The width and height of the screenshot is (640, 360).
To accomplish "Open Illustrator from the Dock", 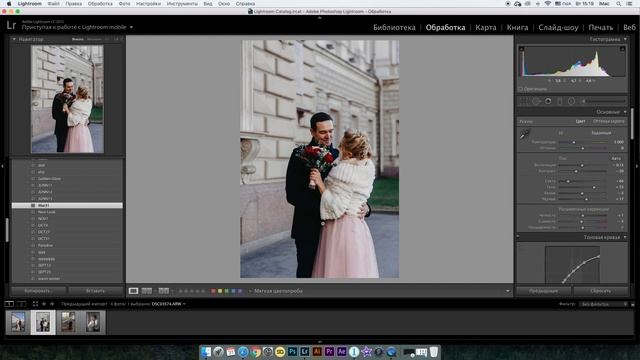I will tap(317, 351).
